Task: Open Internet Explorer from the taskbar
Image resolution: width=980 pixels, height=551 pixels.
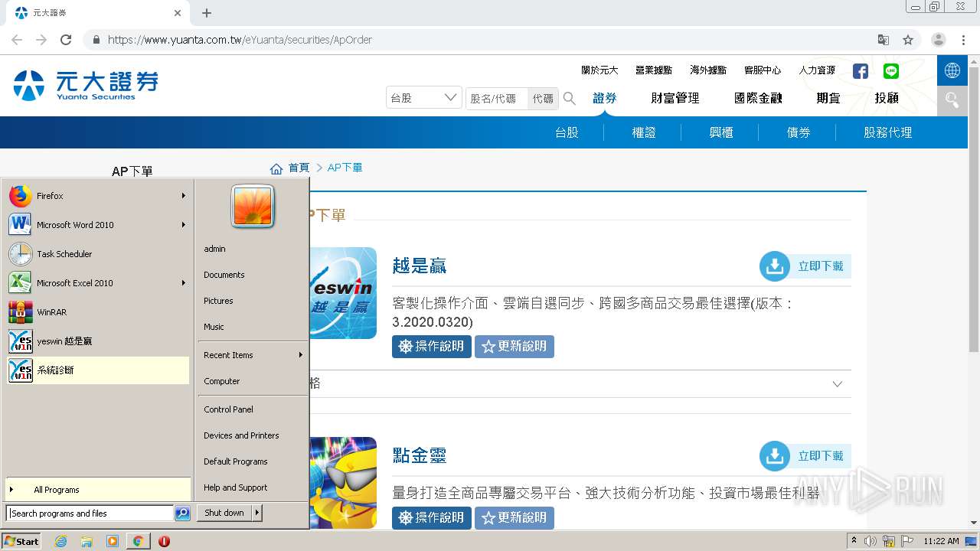Action: point(61,541)
